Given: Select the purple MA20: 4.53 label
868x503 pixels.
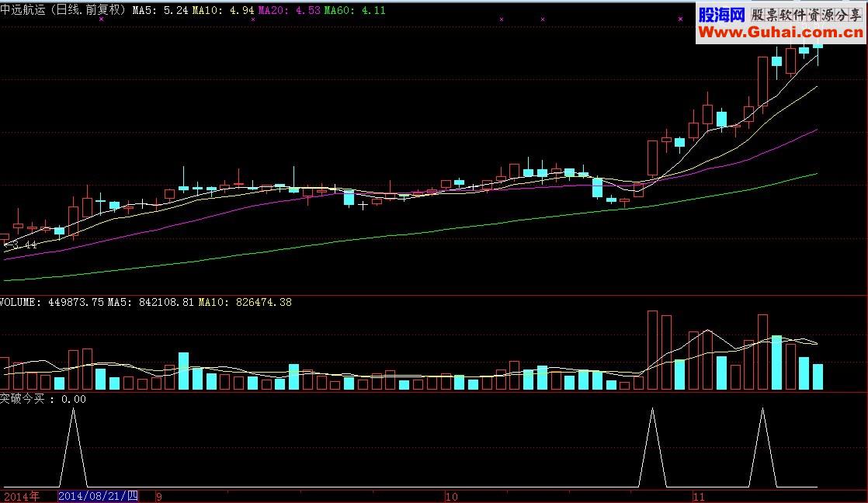Looking at the screenshot, I should click(290, 11).
